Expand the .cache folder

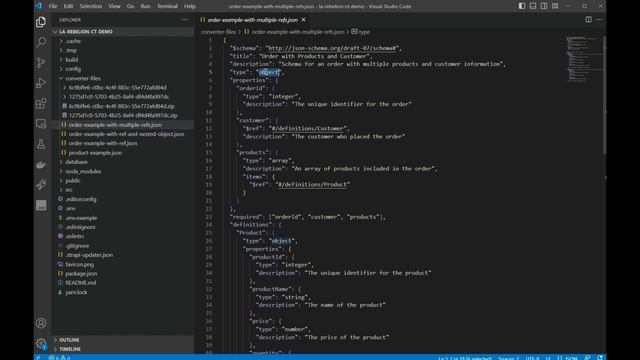click(x=123, y=41)
